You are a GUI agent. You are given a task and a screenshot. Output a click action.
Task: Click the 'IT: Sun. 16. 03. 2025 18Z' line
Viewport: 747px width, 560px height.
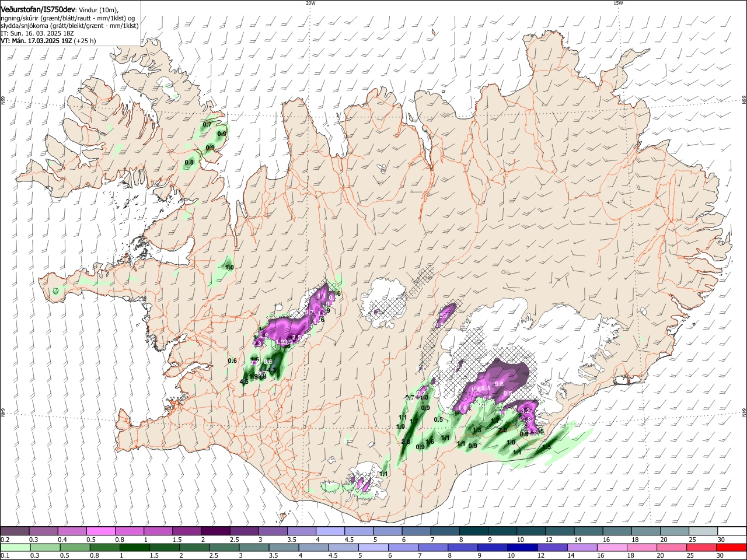pos(37,33)
